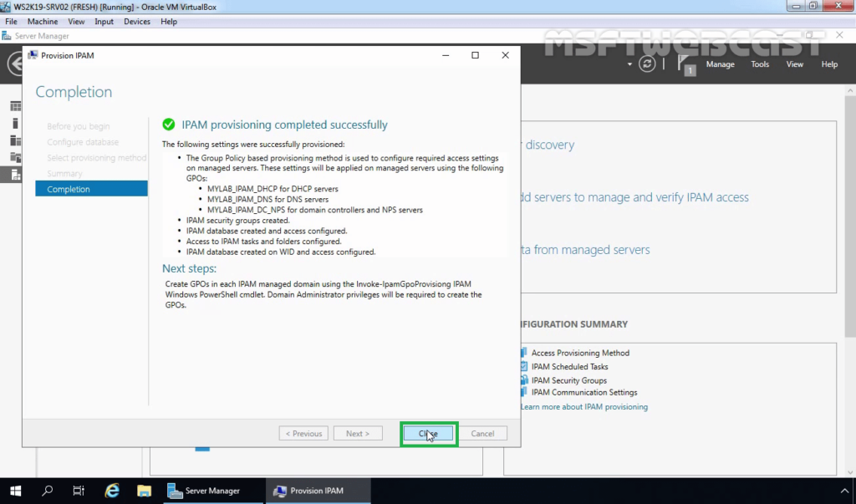This screenshot has width=856, height=504.
Task: Click the Server Manager title bar icon
Action: click(x=7, y=36)
